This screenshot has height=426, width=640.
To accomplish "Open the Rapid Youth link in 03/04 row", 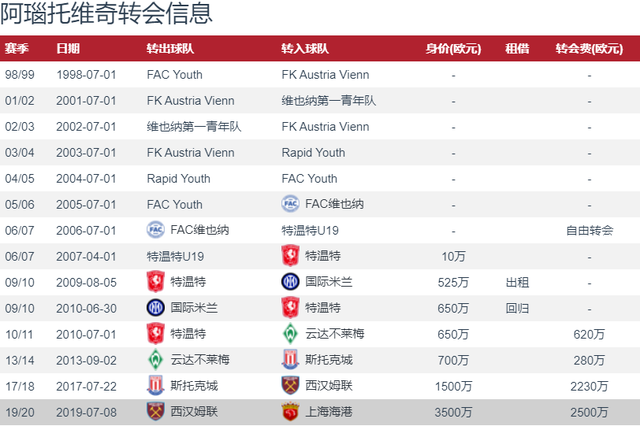I will pos(313,153).
